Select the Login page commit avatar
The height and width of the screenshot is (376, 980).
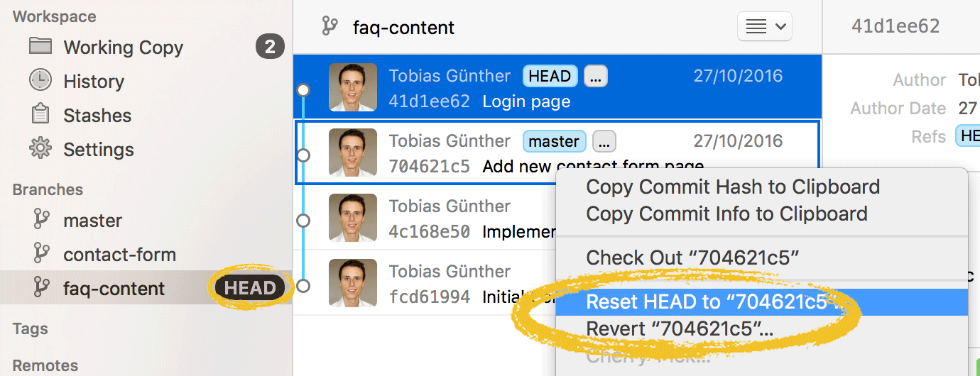click(353, 88)
